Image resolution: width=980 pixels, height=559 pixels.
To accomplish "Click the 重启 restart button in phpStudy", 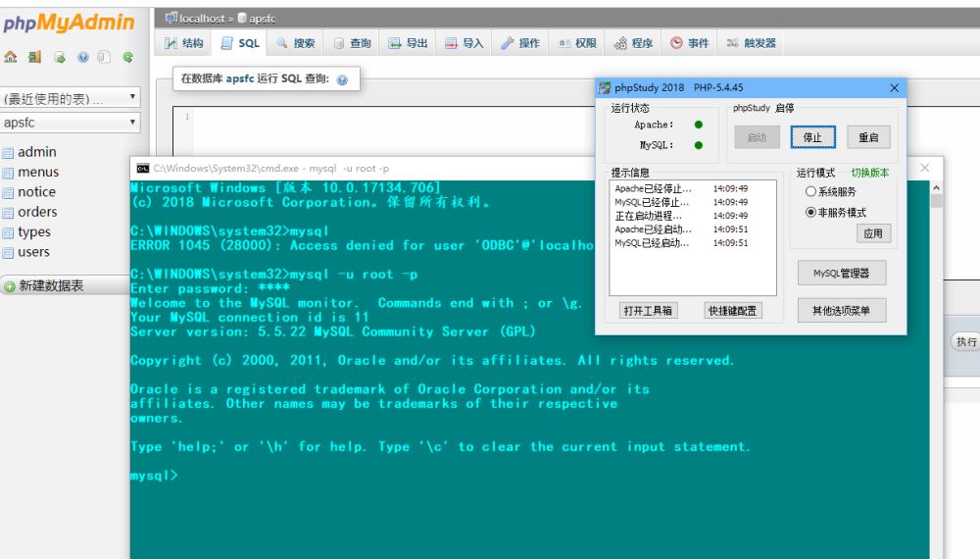I will pos(868,137).
